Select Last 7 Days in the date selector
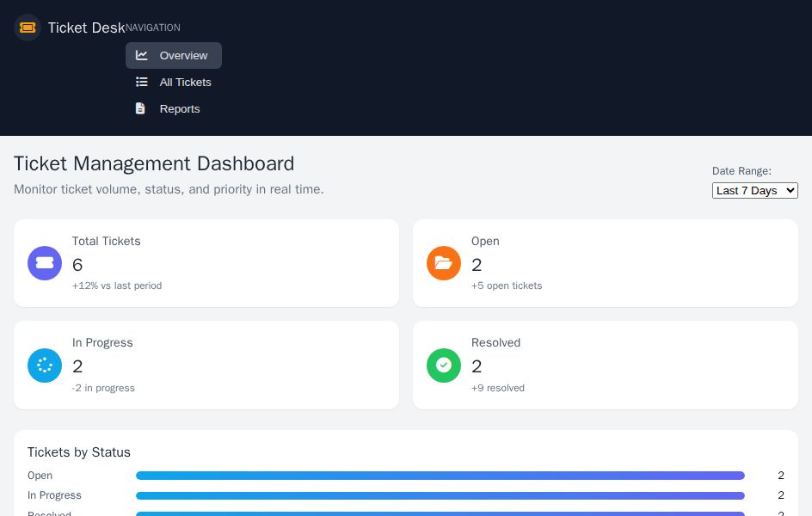This screenshot has width=812, height=516. click(754, 190)
